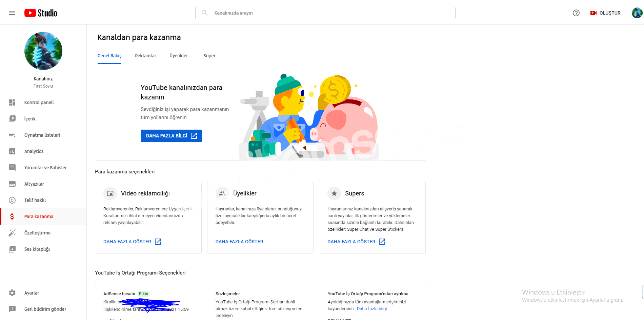
Task: Click the Kontrol paneli dashboard icon
Action: coord(12,102)
